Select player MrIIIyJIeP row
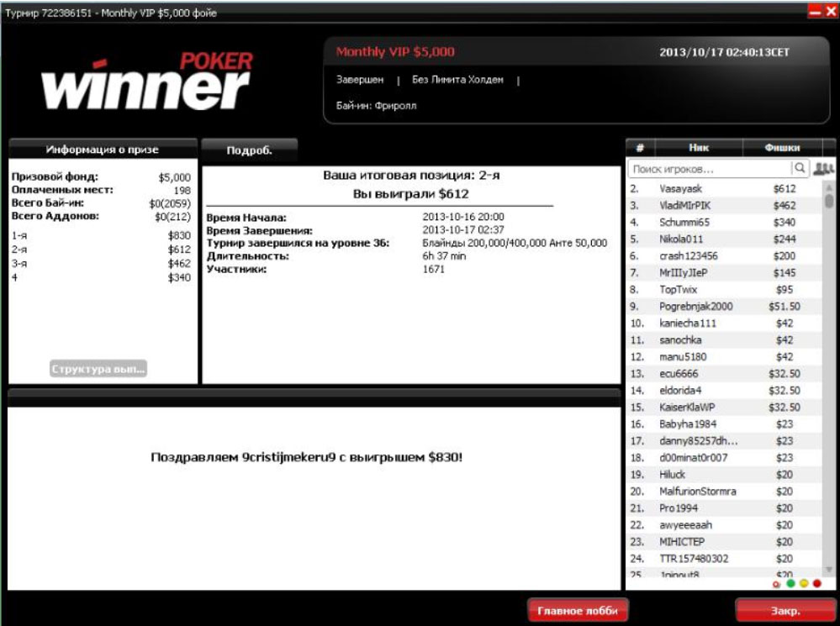 pos(724,272)
